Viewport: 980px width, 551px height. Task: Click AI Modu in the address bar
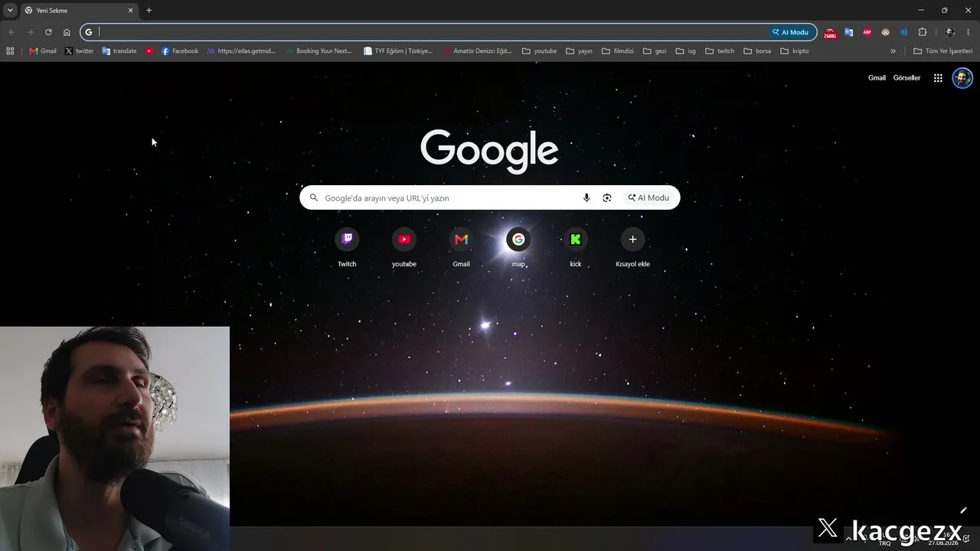click(x=790, y=32)
